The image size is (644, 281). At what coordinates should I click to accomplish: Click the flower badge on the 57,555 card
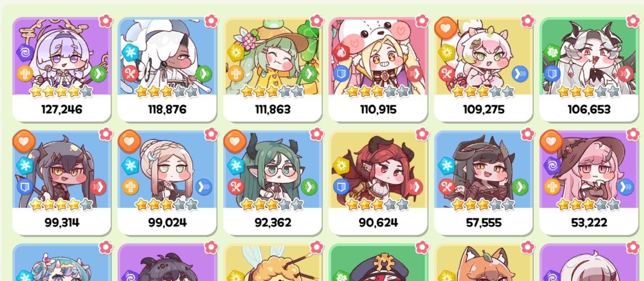(527, 134)
